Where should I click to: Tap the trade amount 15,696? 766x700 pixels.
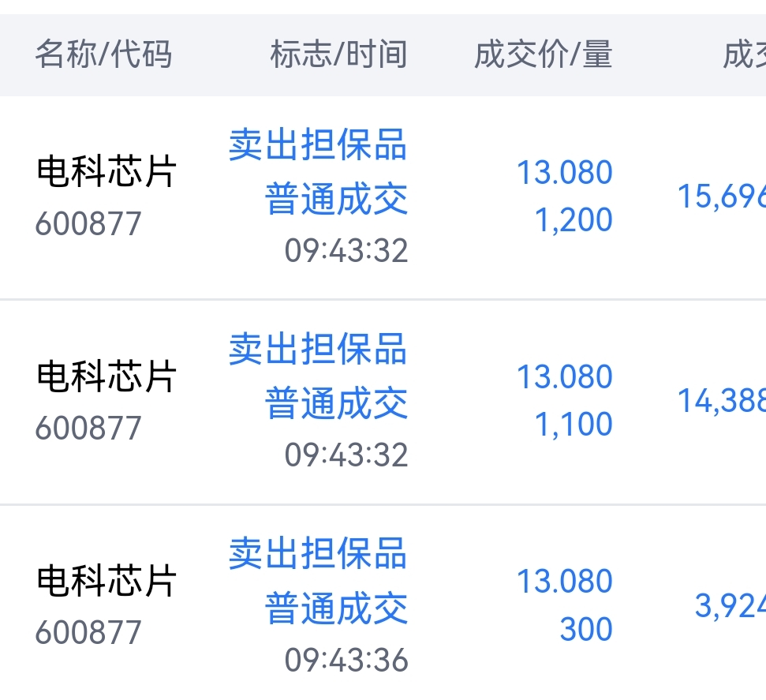[722, 197]
